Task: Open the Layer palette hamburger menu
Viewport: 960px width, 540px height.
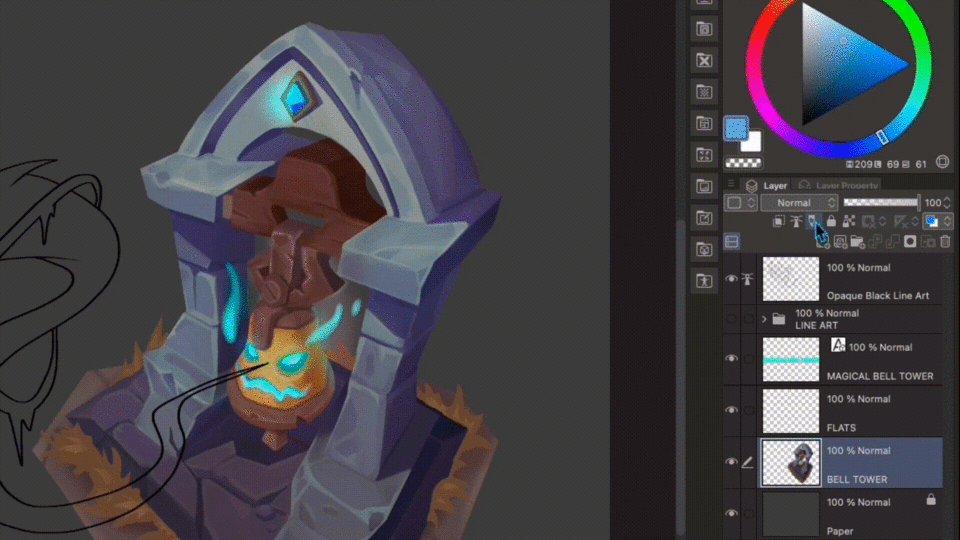Action: (730, 184)
